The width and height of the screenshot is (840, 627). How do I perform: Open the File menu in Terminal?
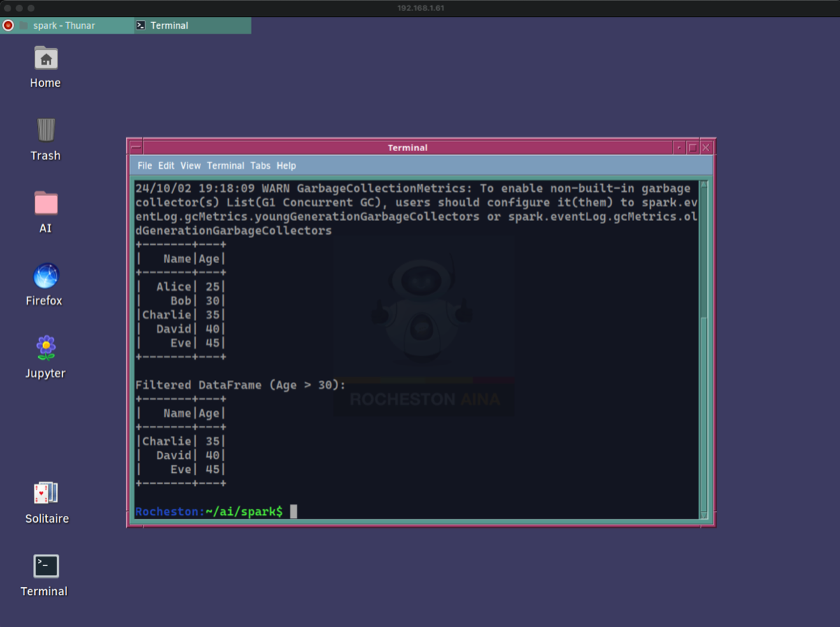(x=144, y=166)
